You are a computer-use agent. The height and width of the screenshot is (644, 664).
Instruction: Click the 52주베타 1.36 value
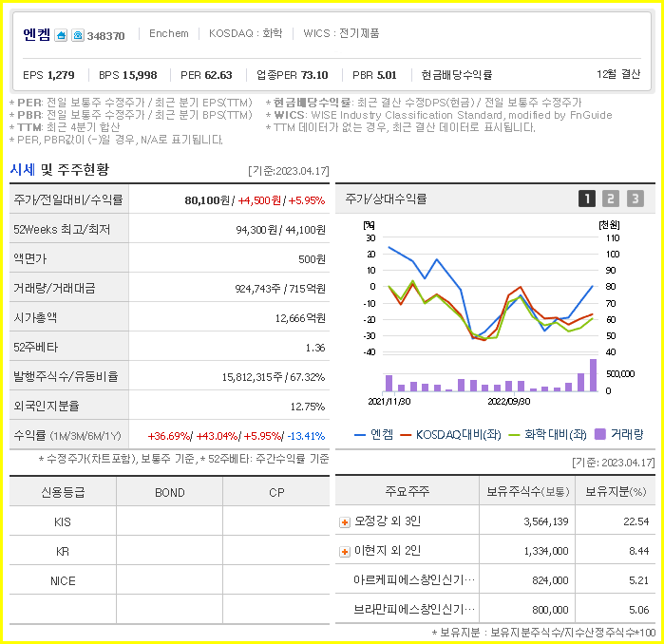315,348
